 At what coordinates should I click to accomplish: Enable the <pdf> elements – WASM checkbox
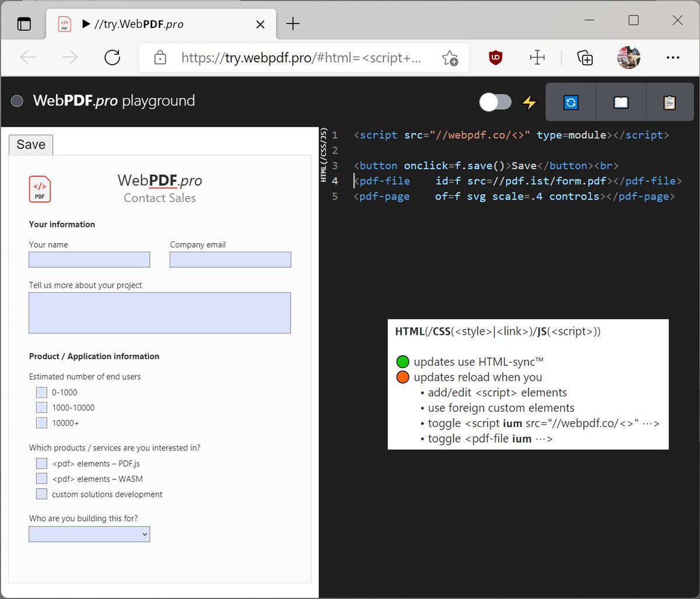41,478
